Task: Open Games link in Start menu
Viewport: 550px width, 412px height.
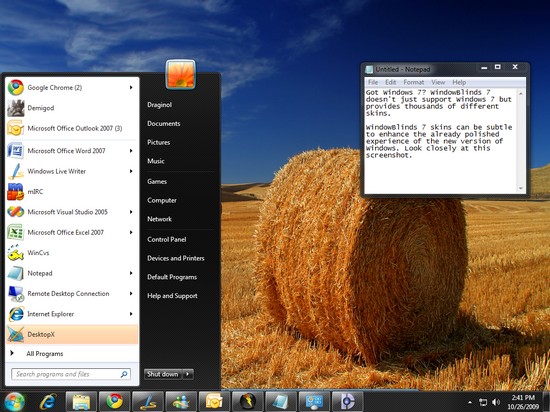Action: point(157,181)
